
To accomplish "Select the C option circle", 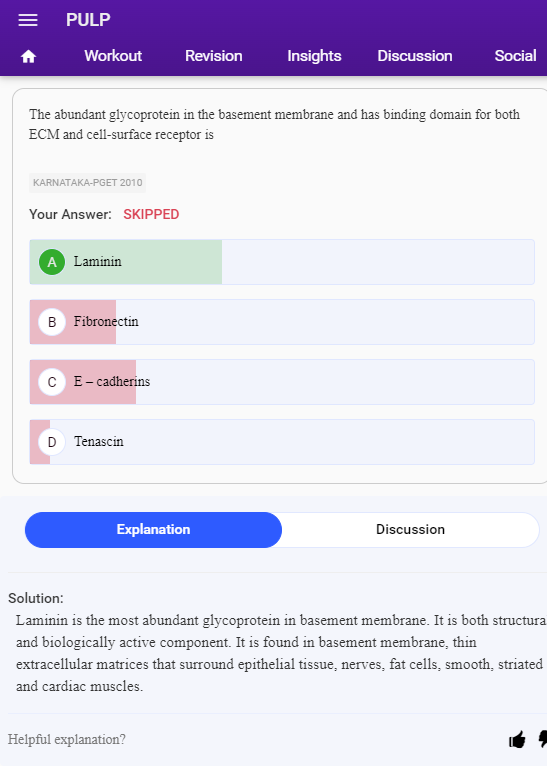I will (x=52, y=382).
